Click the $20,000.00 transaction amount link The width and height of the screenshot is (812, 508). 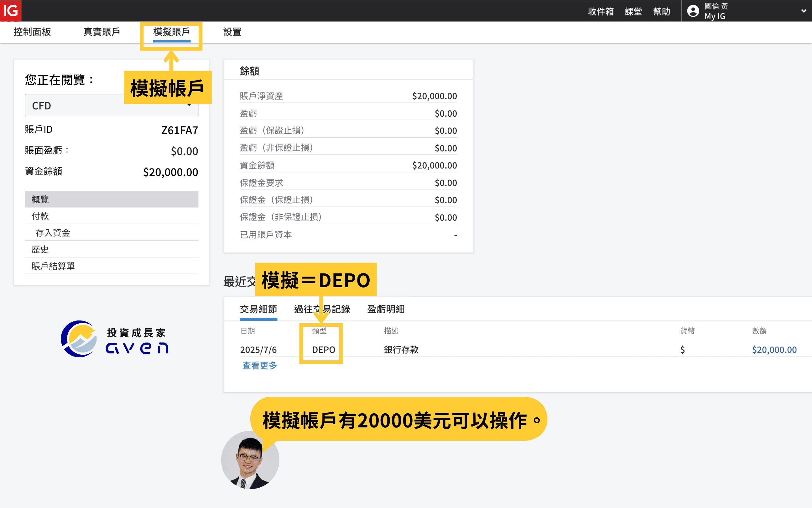pos(774,350)
